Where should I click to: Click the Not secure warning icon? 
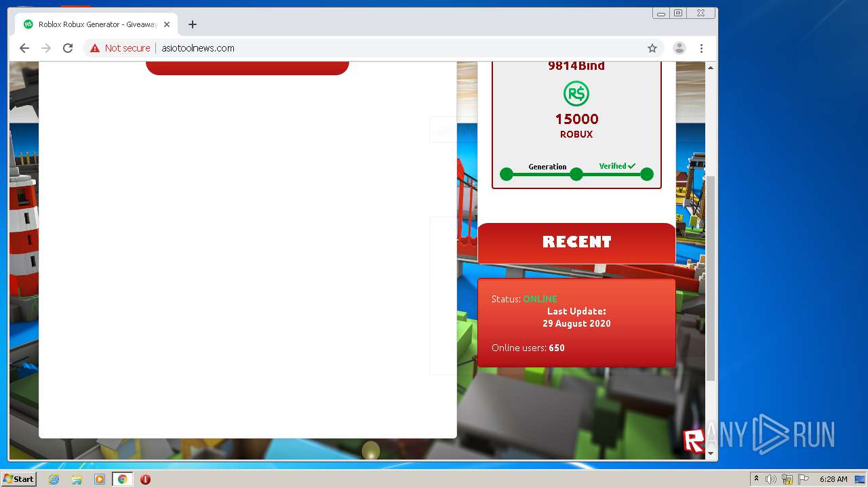(x=95, y=48)
